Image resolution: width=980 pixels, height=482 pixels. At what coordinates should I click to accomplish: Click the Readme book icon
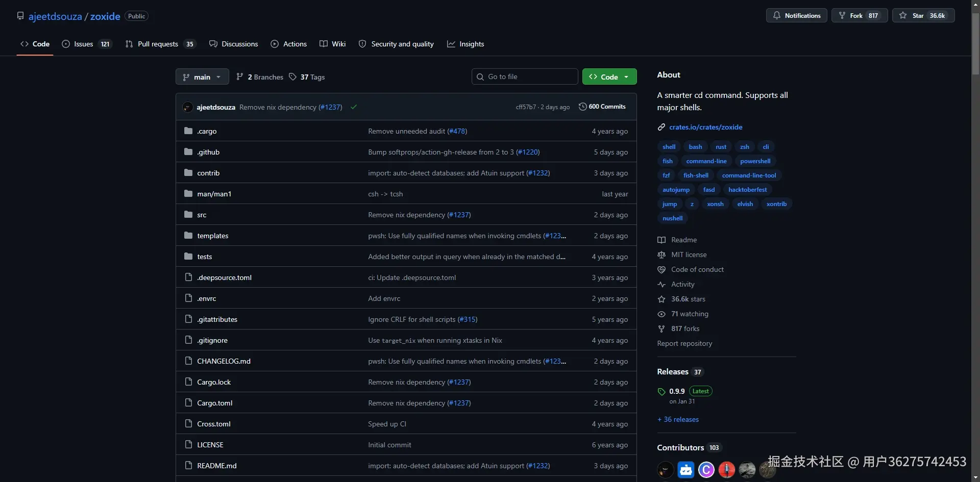(661, 240)
